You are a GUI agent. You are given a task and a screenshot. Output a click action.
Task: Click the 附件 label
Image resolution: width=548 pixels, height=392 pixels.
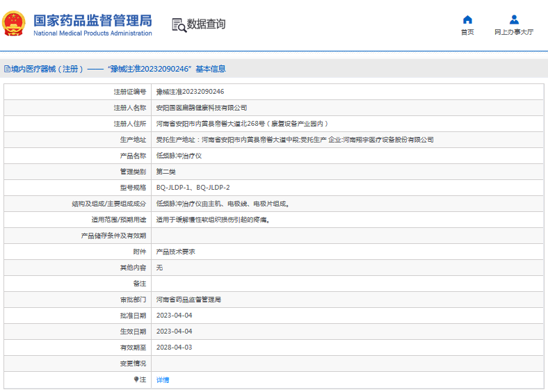pyautogui.click(x=140, y=252)
